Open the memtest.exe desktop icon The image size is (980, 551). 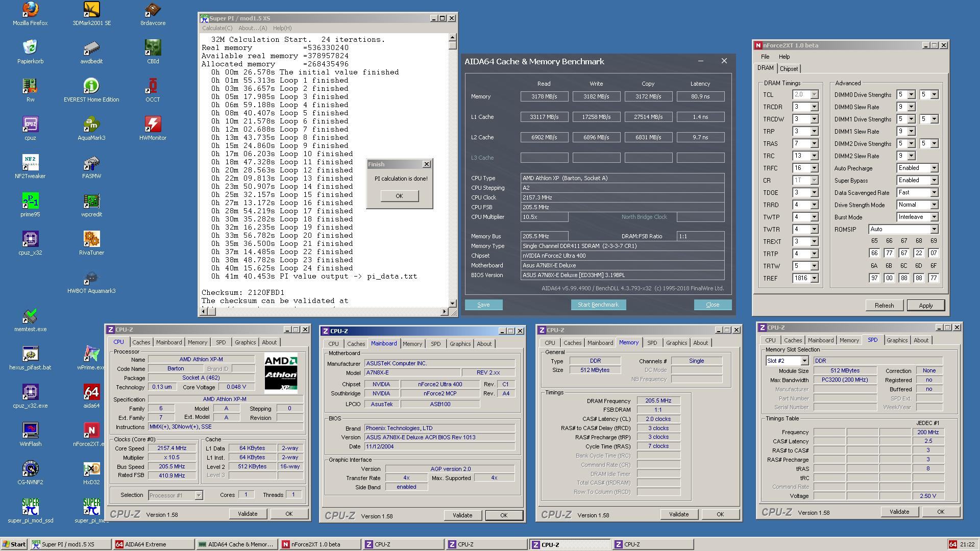(x=30, y=320)
